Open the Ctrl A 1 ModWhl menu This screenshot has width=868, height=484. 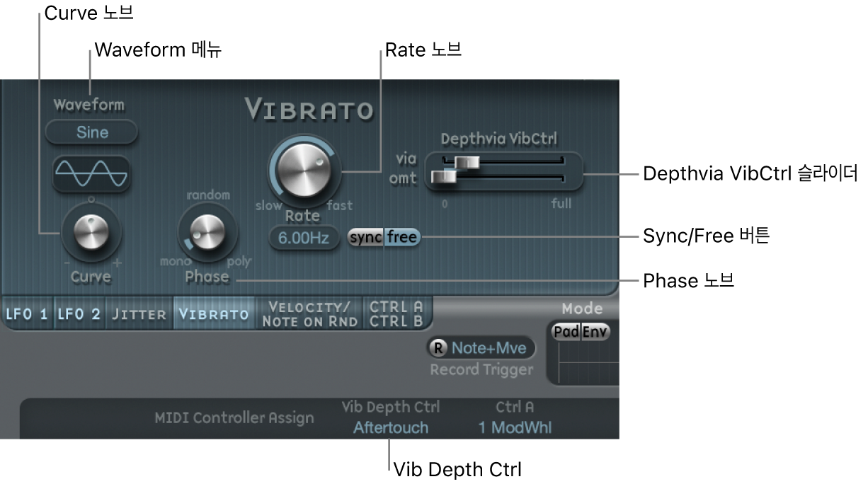[x=515, y=427]
